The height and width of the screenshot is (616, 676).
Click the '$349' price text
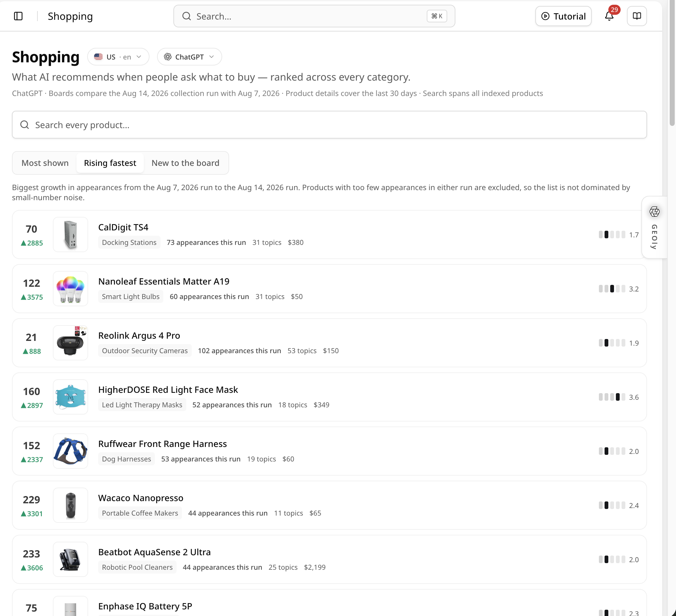(321, 405)
